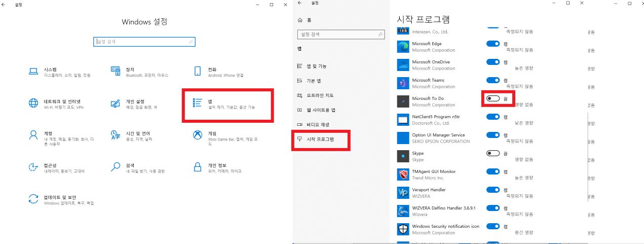Viewport: 644px width, 244px height.
Task: Turn on Skype startup toggle
Action: tap(493, 153)
